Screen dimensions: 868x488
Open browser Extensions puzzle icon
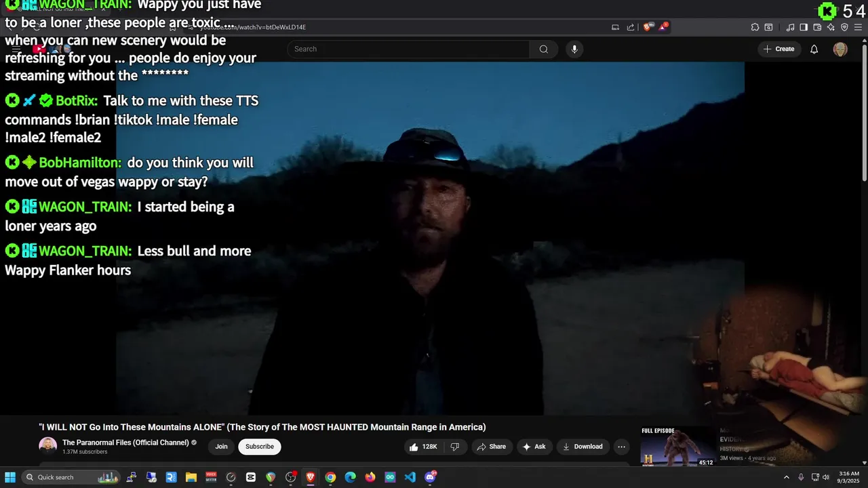pos(755,27)
